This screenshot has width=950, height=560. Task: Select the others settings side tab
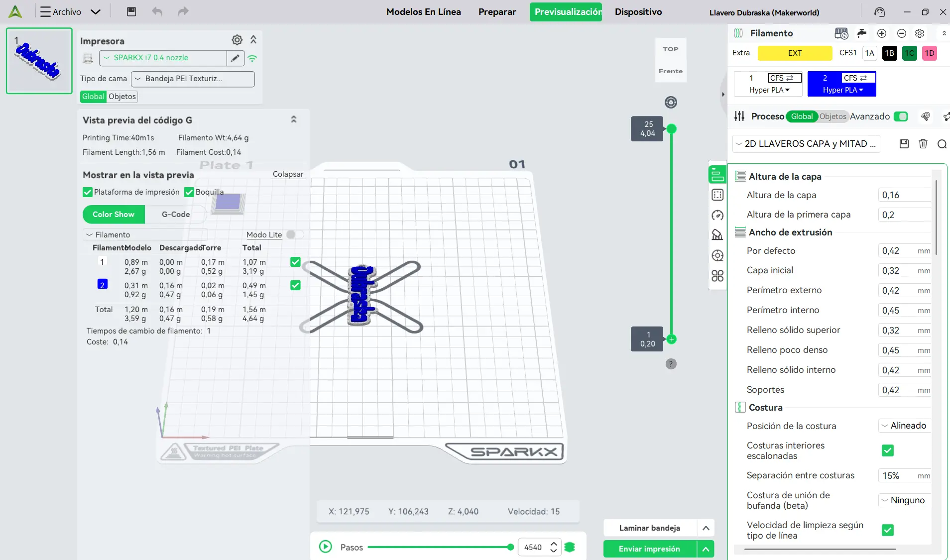[x=717, y=276]
